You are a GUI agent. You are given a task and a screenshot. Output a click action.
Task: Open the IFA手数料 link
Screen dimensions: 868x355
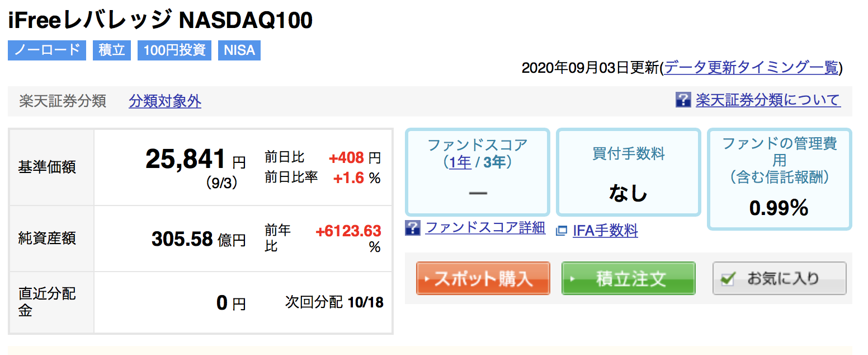605,231
